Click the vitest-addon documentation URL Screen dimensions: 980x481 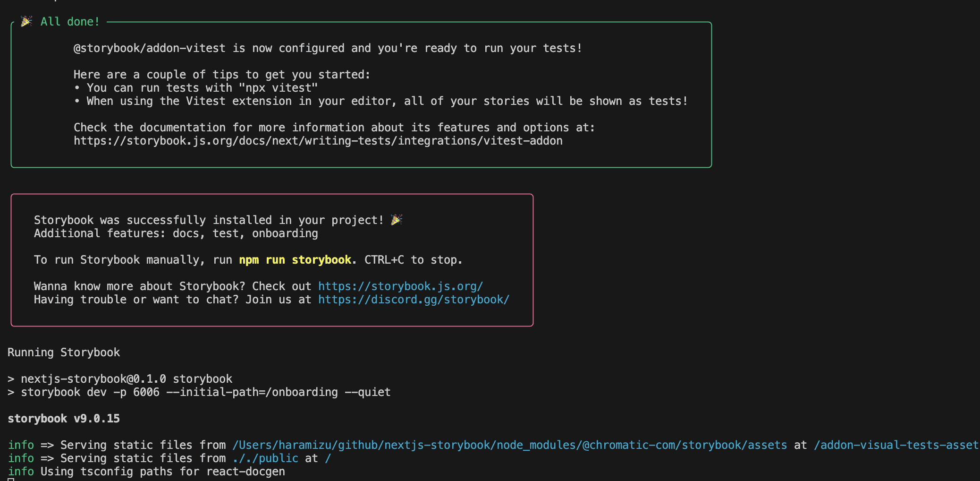[x=318, y=141]
